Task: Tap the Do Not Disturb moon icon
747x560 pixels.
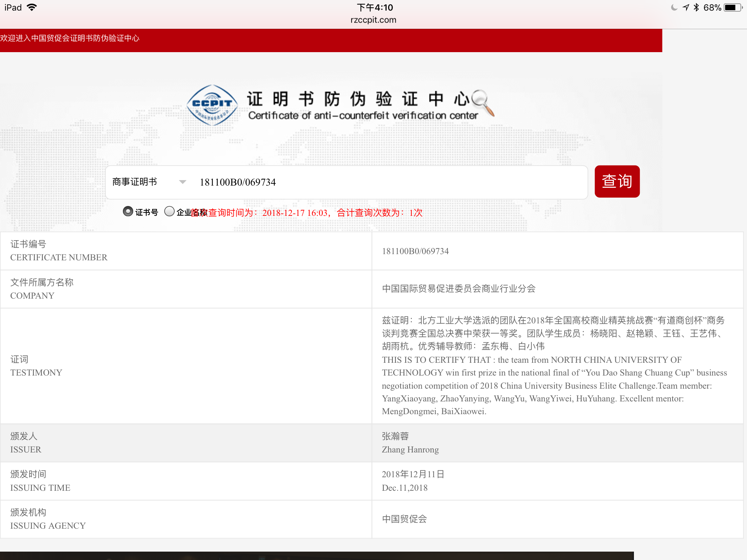Action: coord(674,7)
